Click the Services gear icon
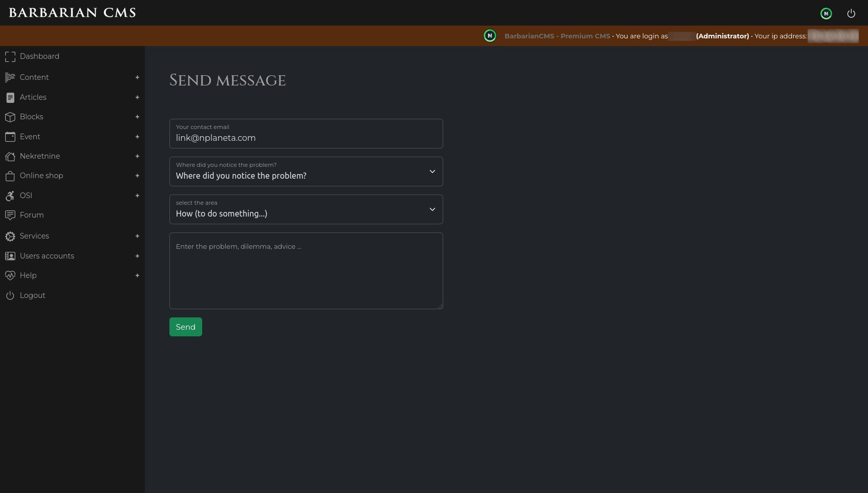Image resolution: width=868 pixels, height=493 pixels. [x=10, y=237]
